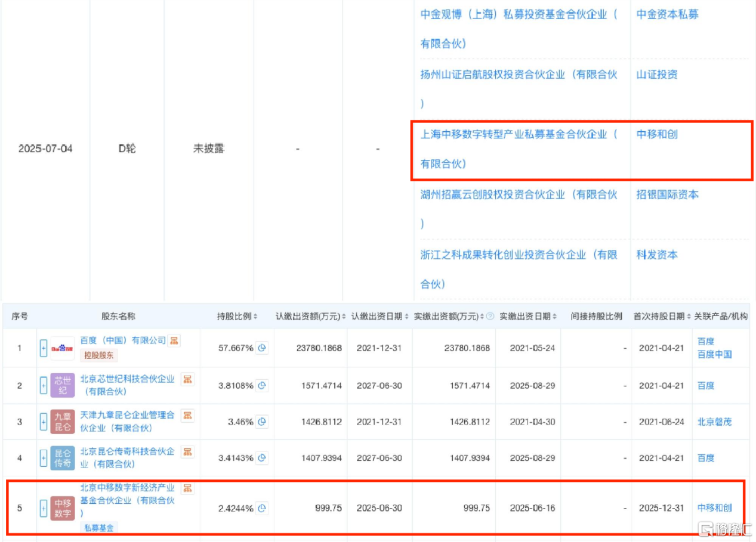Open 湖州招赢云创股权投资合伙企业 link

coord(519,209)
